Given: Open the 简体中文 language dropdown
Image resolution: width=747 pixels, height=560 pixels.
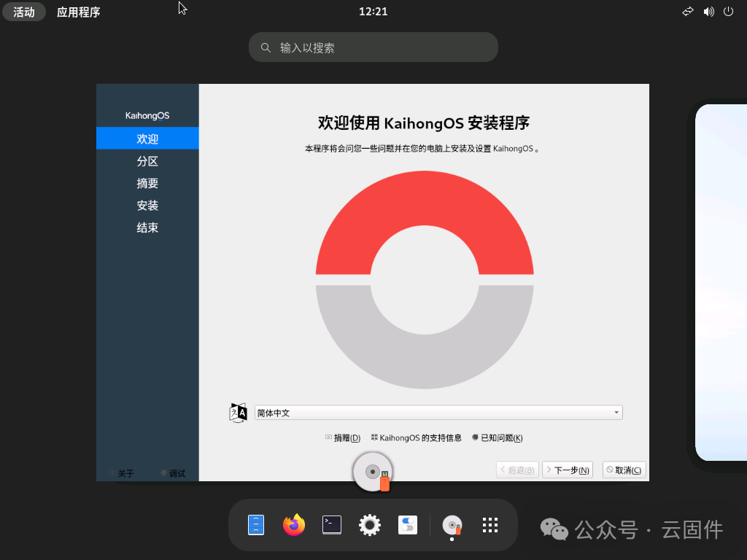Looking at the screenshot, I should (x=438, y=412).
